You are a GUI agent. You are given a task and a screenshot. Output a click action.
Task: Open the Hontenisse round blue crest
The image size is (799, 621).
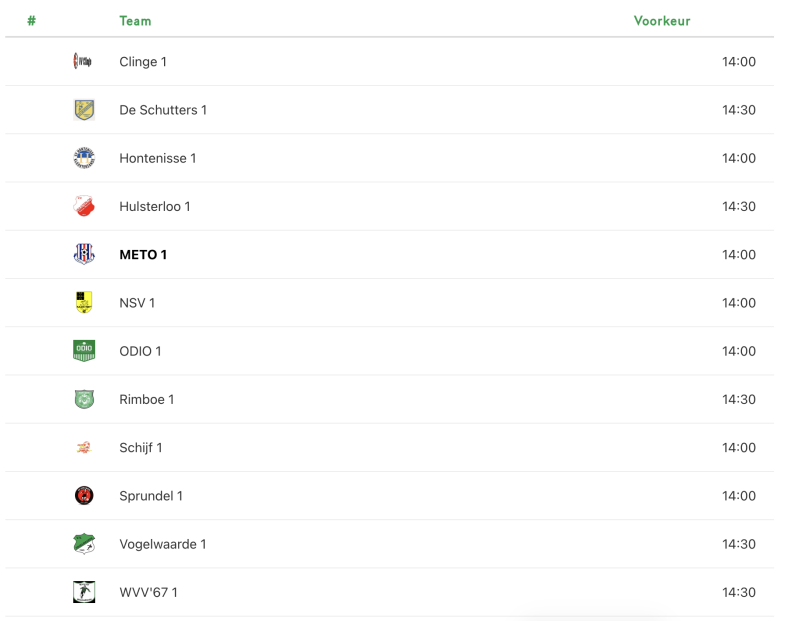click(x=84, y=158)
